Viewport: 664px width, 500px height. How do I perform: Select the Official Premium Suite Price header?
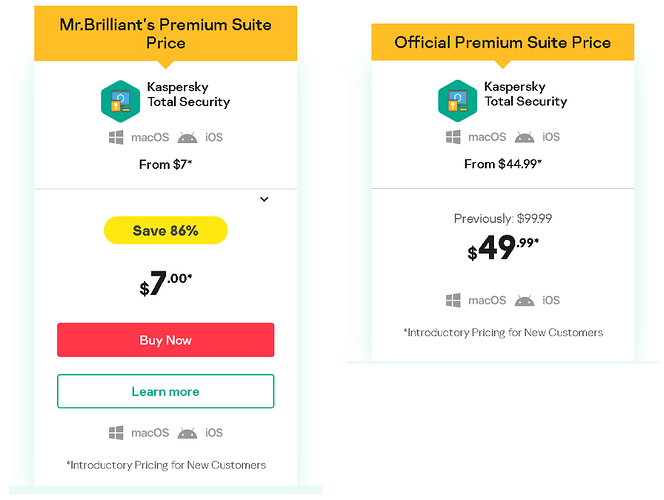(503, 42)
